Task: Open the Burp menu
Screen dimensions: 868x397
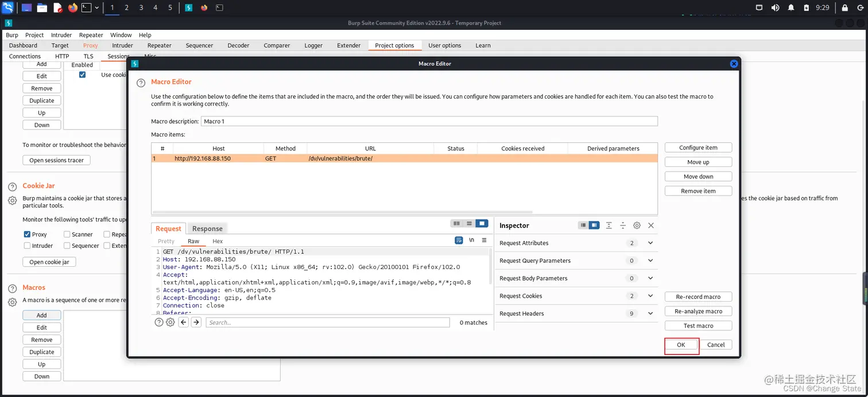Action: click(x=11, y=35)
